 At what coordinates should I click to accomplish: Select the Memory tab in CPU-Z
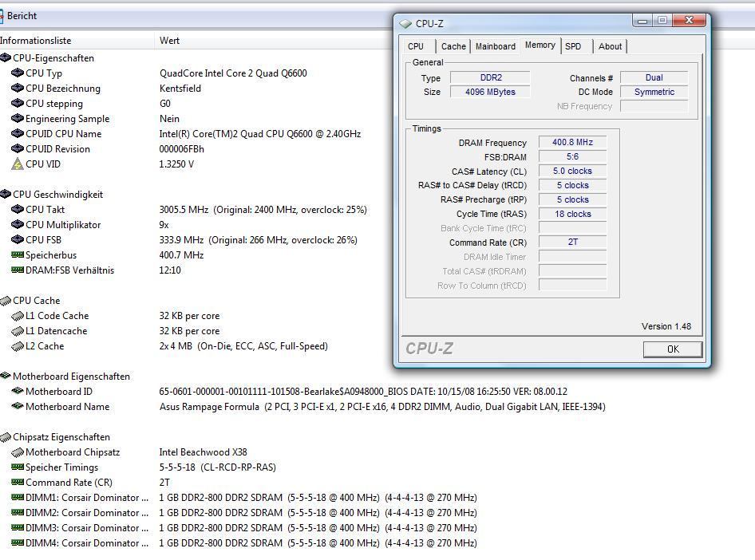point(540,45)
